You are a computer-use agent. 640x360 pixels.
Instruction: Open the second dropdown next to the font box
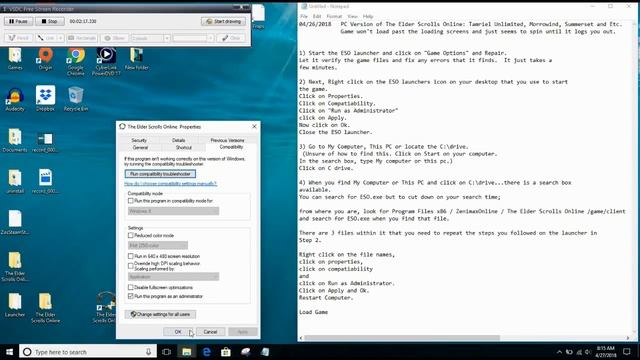(x=210, y=38)
